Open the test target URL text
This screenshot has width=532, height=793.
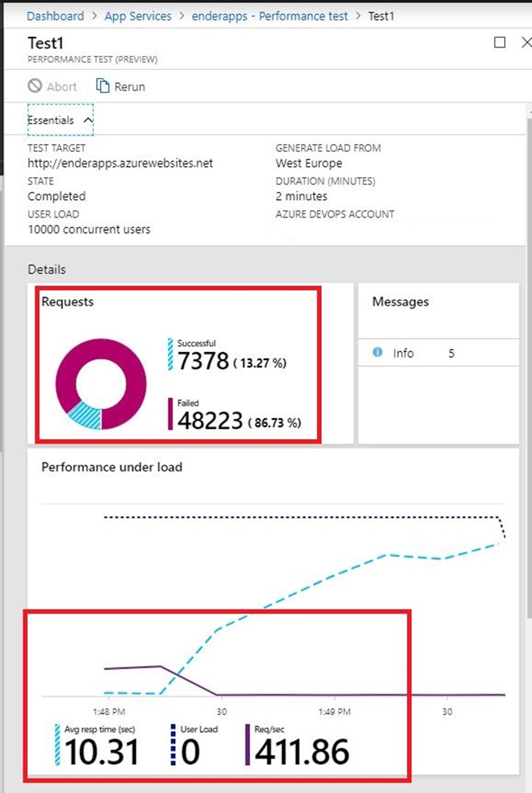click(x=120, y=163)
